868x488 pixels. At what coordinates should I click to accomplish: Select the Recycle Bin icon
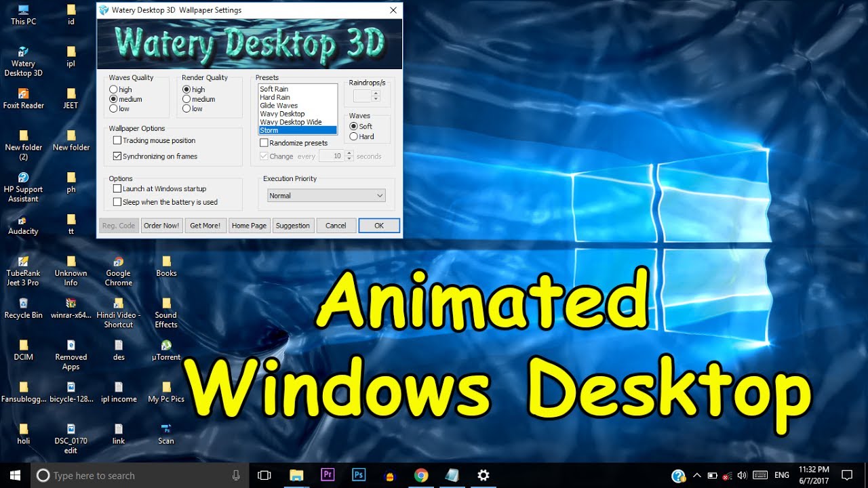[23, 308]
